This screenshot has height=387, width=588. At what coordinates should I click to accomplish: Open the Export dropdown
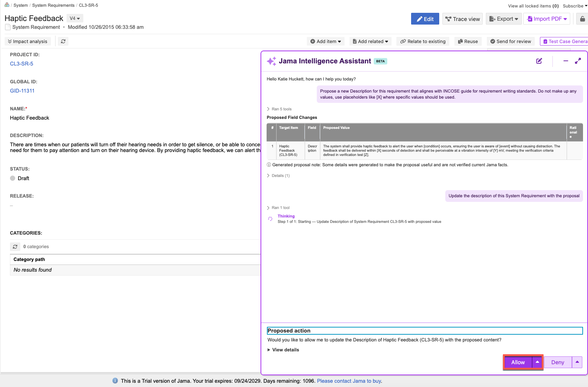pyautogui.click(x=504, y=19)
